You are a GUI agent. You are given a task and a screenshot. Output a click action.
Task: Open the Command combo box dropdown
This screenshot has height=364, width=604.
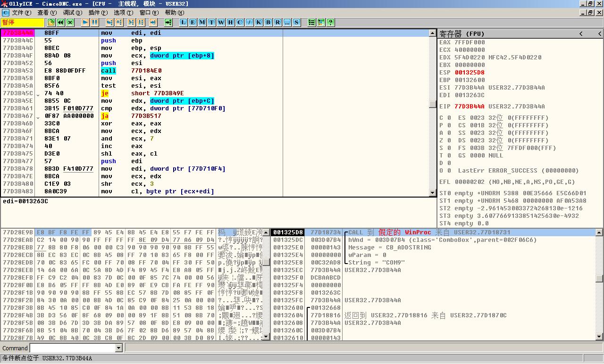pos(119,348)
